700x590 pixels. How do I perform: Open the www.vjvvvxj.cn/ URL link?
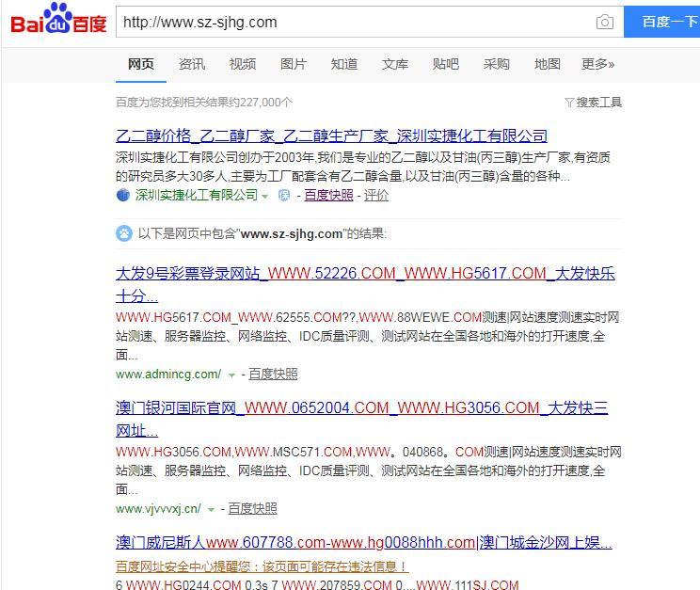coord(158,509)
